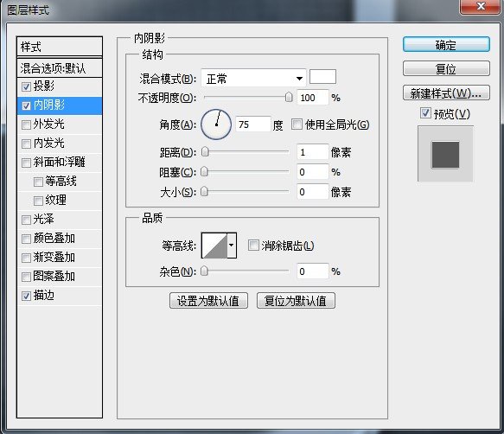Click the 复位 reset button
Viewport: 504px width, 434px height.
point(446,69)
